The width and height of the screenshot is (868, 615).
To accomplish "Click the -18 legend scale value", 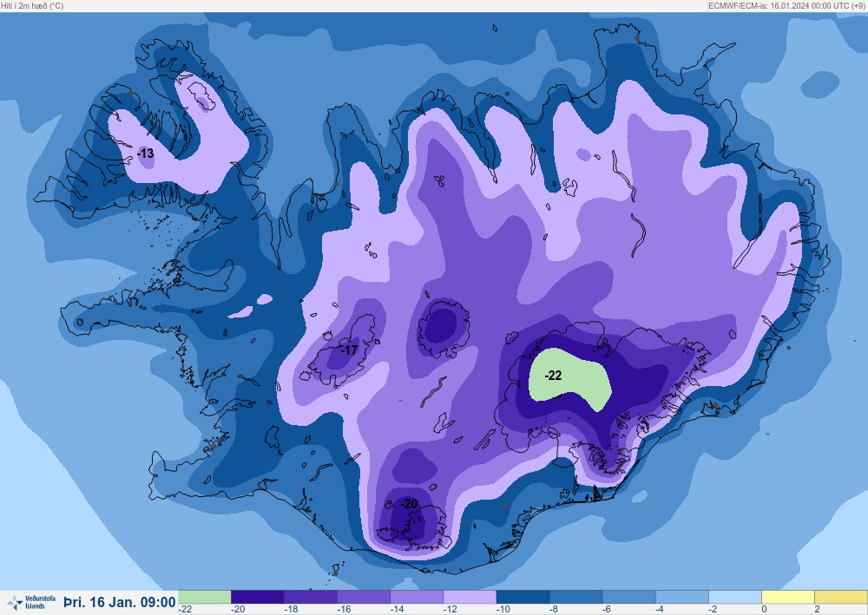I will coord(291,609).
